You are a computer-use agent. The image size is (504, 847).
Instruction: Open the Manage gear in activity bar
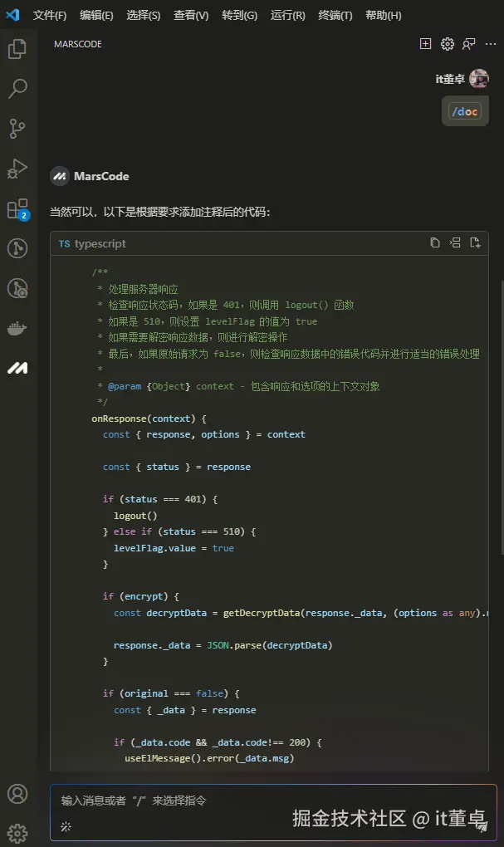pos(17,834)
